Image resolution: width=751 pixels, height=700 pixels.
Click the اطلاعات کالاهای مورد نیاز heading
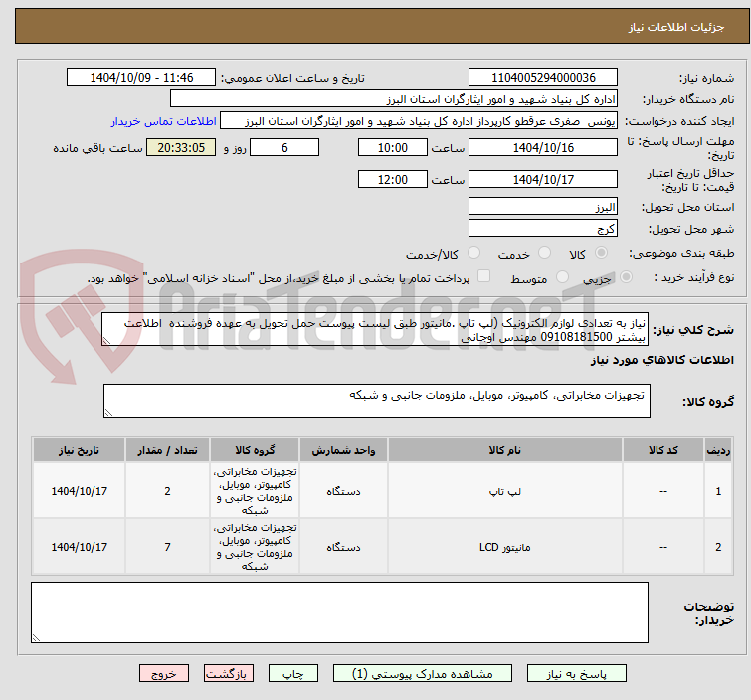(661, 360)
